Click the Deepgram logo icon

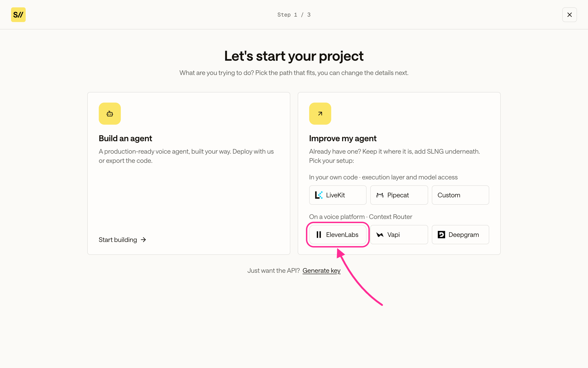[x=441, y=235]
